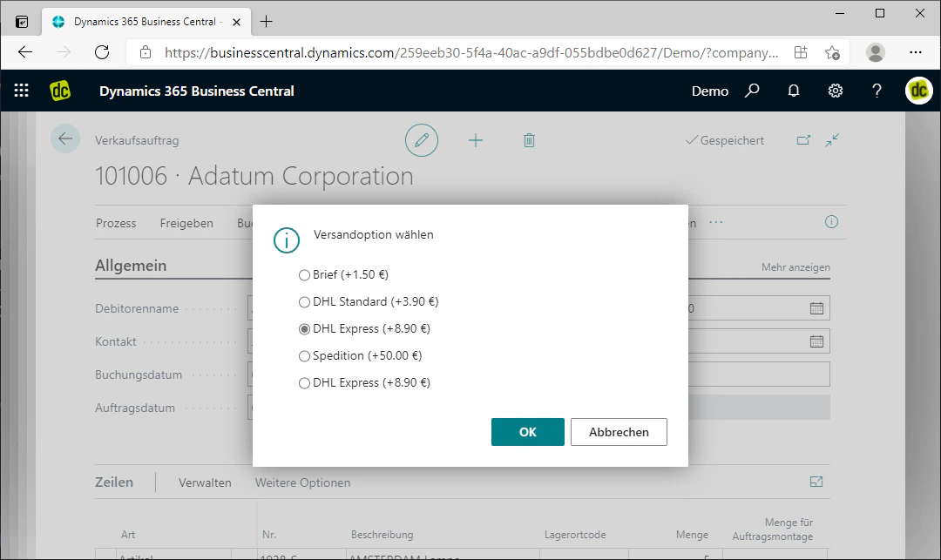Viewport: 941px width, 560px height.
Task: Click Abbrechen to cancel the dialog
Action: pyautogui.click(x=619, y=432)
